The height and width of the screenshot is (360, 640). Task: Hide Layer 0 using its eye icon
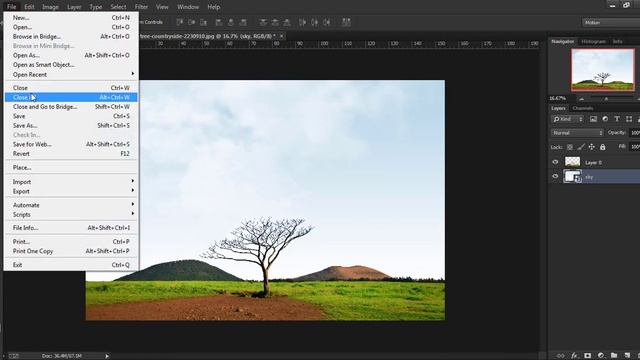point(555,162)
